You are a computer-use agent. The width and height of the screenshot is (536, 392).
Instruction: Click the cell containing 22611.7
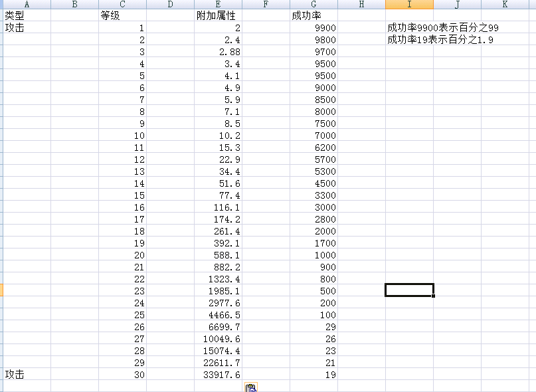click(x=223, y=363)
